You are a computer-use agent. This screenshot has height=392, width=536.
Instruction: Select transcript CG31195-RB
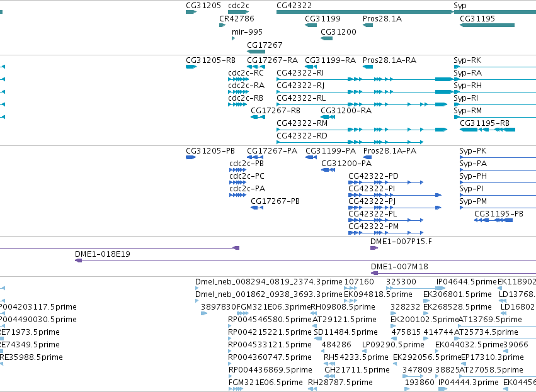[488, 130]
